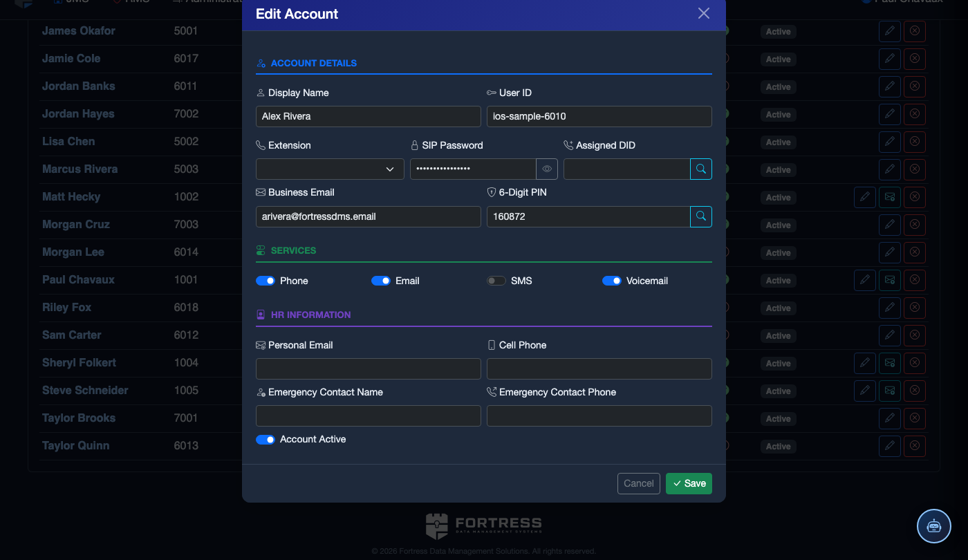Click search icon beside Assigned DID
This screenshot has height=560, width=968.
[x=701, y=169]
